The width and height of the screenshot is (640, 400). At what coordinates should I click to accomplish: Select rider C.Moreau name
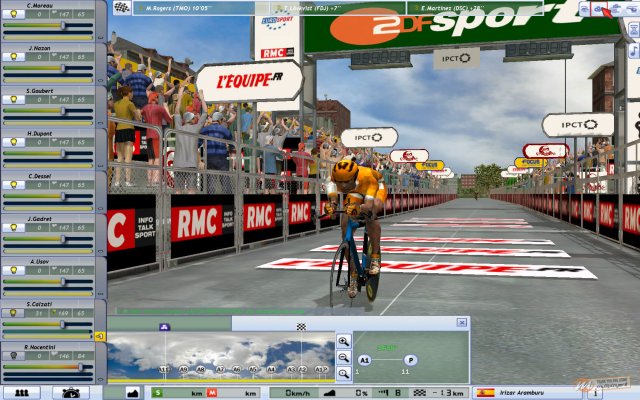tap(40, 6)
